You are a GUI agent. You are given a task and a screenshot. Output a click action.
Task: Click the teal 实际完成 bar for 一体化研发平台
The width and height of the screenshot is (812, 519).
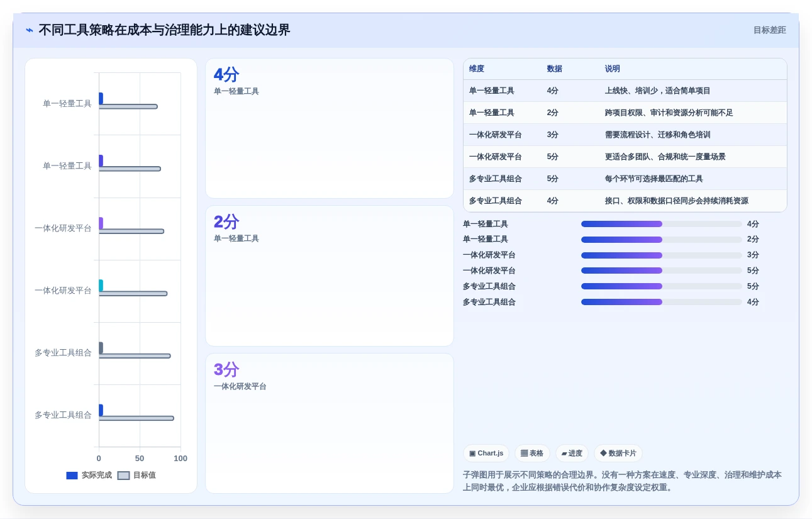point(101,286)
